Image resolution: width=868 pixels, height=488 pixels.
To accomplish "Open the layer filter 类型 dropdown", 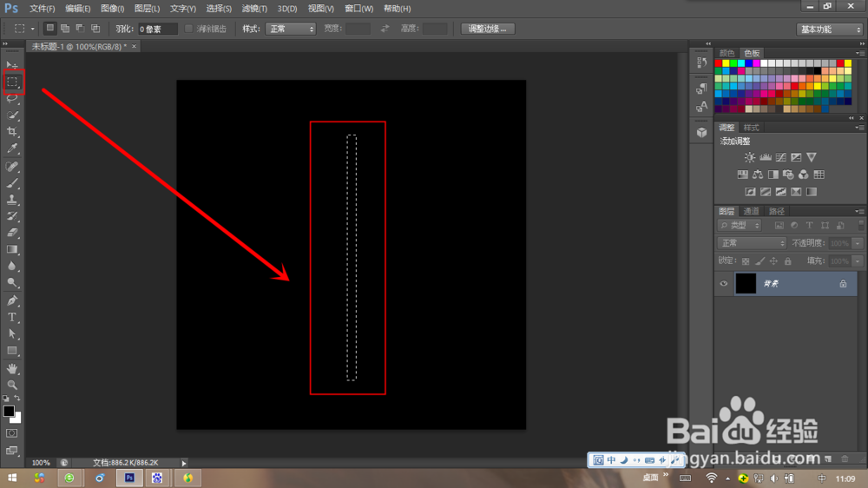I will 740,226.
